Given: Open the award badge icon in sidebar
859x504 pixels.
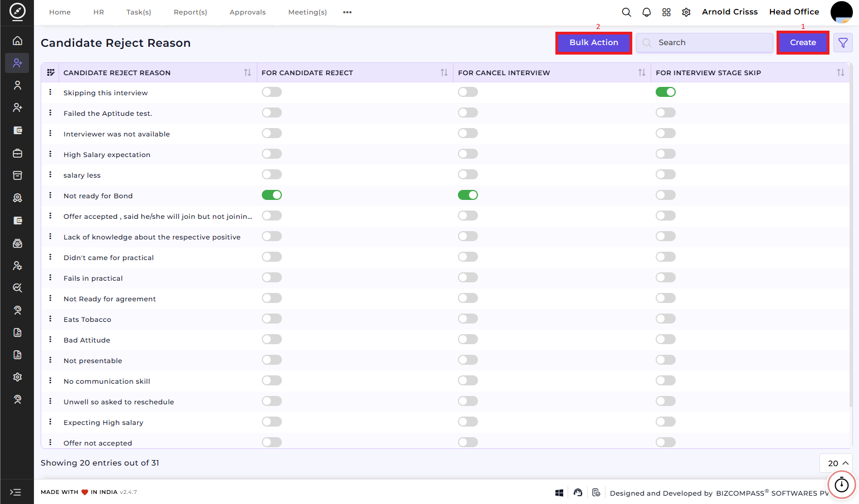Looking at the screenshot, I should click(17, 198).
